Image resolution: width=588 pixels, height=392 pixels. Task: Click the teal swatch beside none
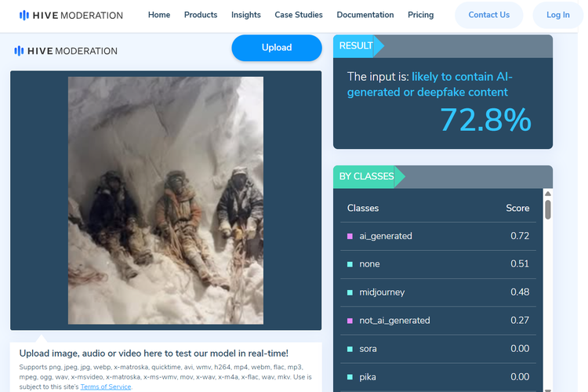350,264
